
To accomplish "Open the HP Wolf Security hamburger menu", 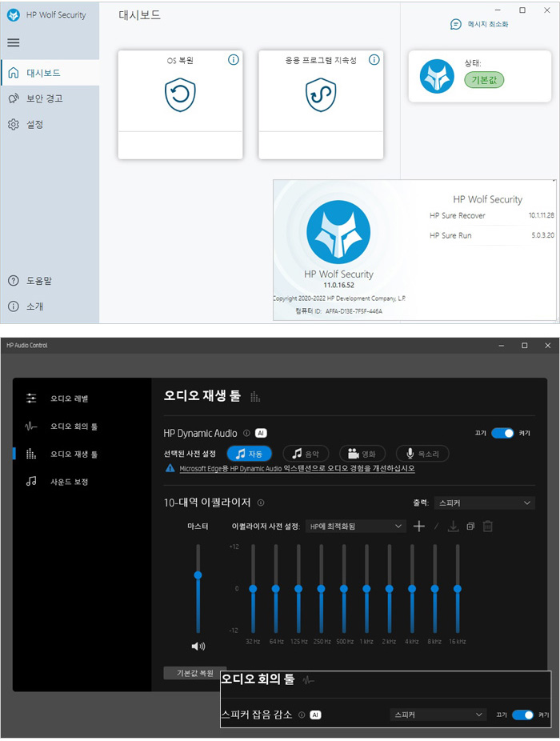I will (x=14, y=42).
